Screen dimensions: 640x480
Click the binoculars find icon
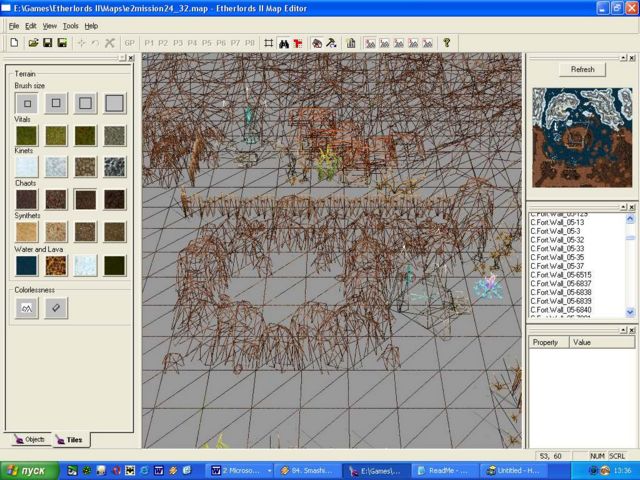point(284,43)
